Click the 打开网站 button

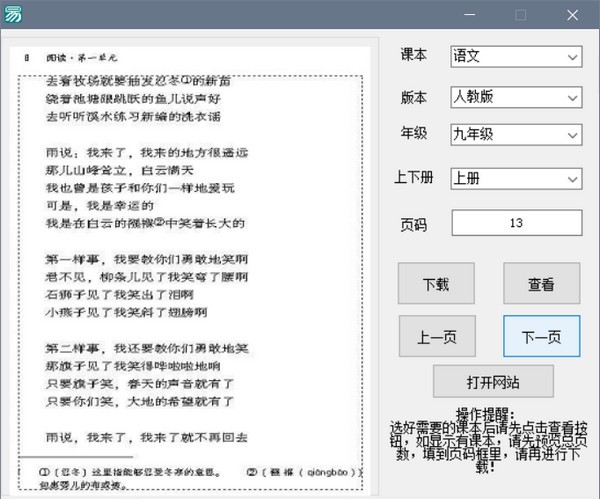[x=492, y=381]
